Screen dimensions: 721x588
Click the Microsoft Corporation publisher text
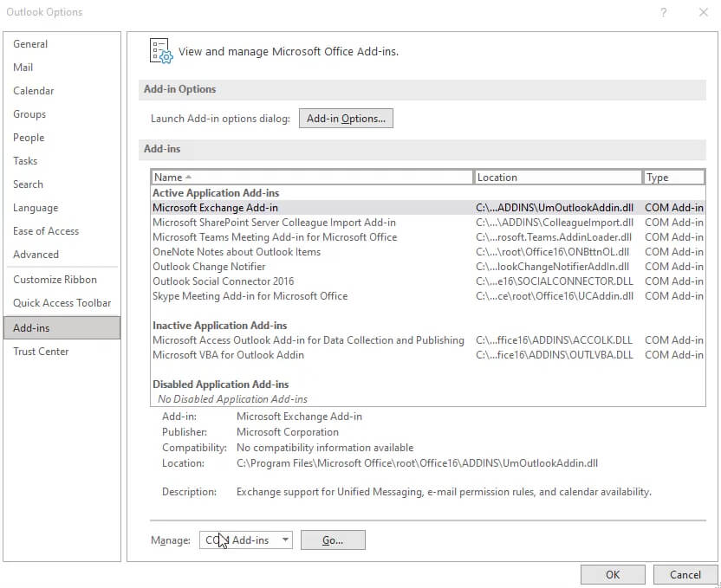[288, 432]
